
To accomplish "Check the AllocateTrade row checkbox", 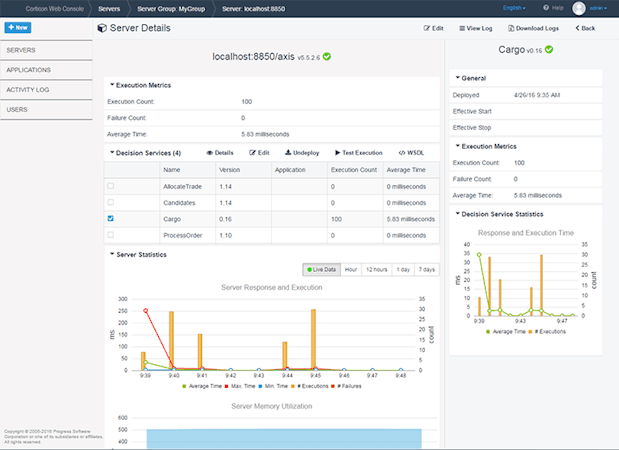I will 111,186.
